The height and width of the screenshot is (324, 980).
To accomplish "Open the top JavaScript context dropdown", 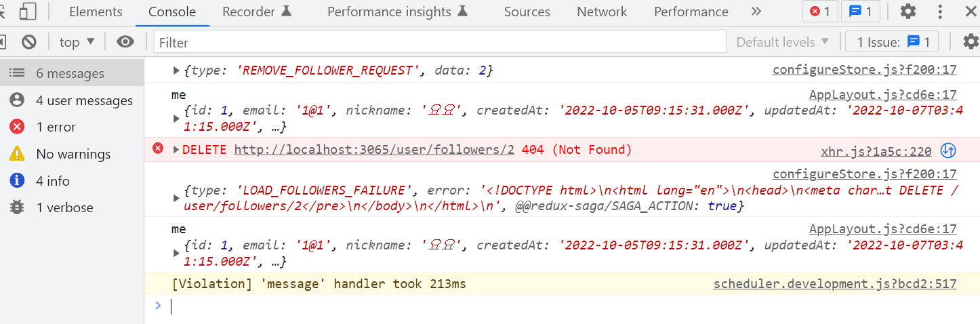I will (77, 42).
